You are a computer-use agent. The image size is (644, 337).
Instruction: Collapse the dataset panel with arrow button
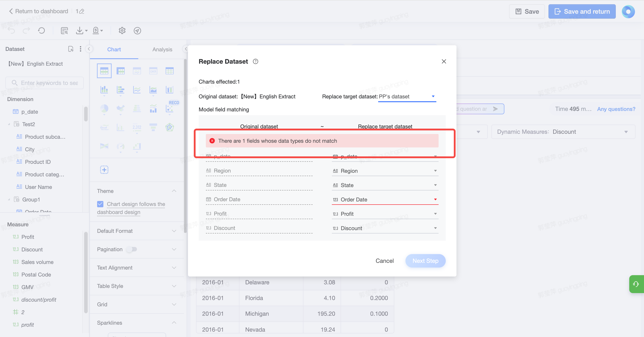pyautogui.click(x=89, y=49)
